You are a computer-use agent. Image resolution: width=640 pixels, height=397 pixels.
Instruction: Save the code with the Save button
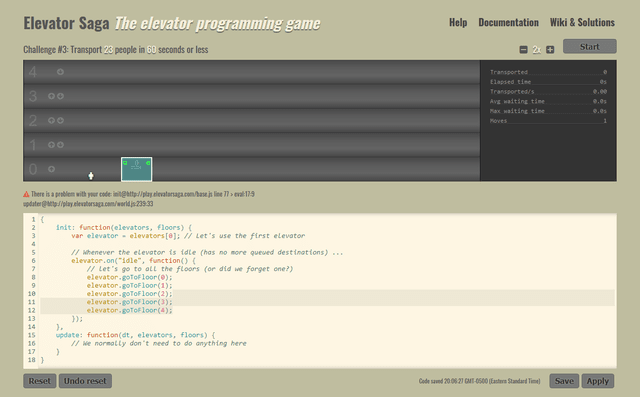(x=564, y=381)
